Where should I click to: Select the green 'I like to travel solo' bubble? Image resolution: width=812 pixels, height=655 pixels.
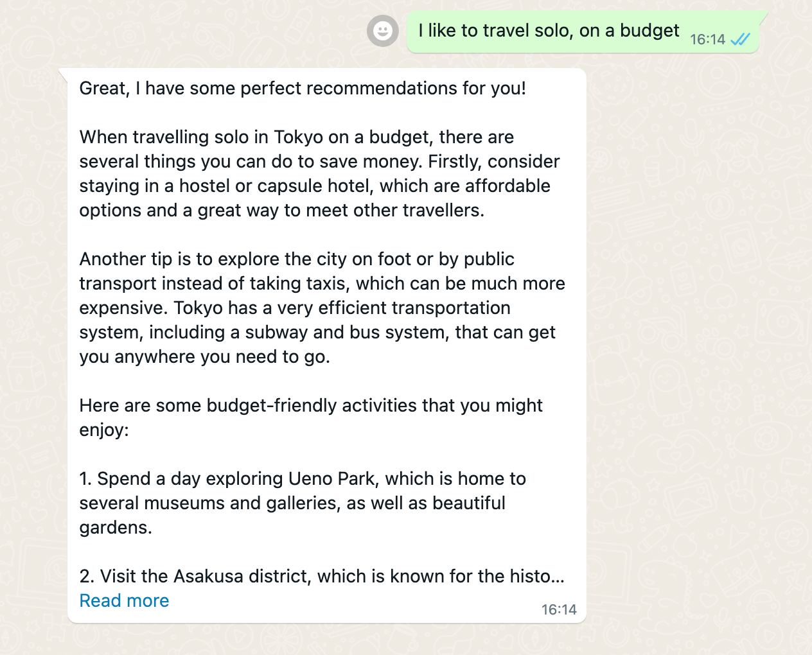coord(583,31)
